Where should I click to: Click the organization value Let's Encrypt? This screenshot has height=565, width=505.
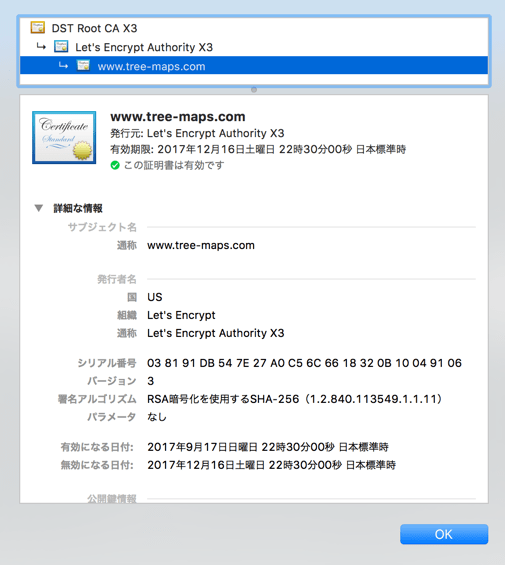pos(181,315)
